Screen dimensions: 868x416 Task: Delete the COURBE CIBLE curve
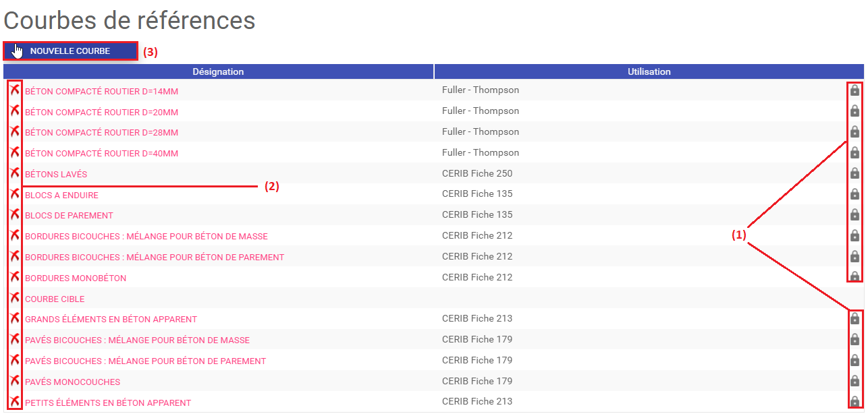click(14, 298)
